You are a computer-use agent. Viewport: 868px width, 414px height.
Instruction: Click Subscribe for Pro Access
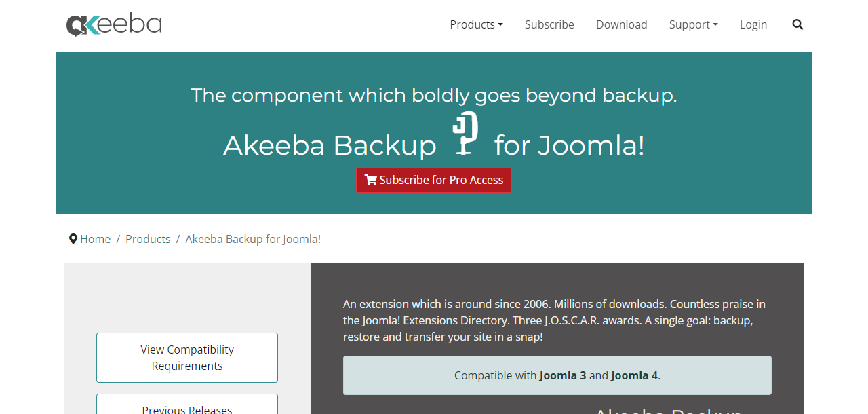434,179
